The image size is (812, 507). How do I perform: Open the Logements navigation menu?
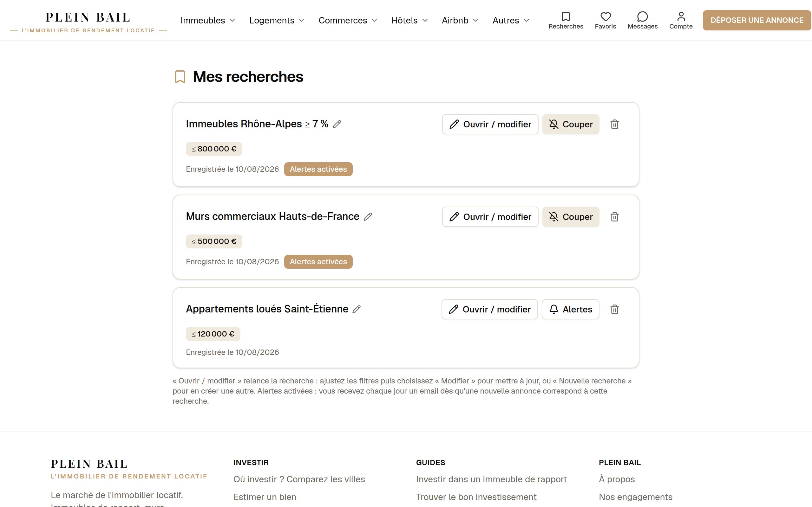tap(277, 21)
